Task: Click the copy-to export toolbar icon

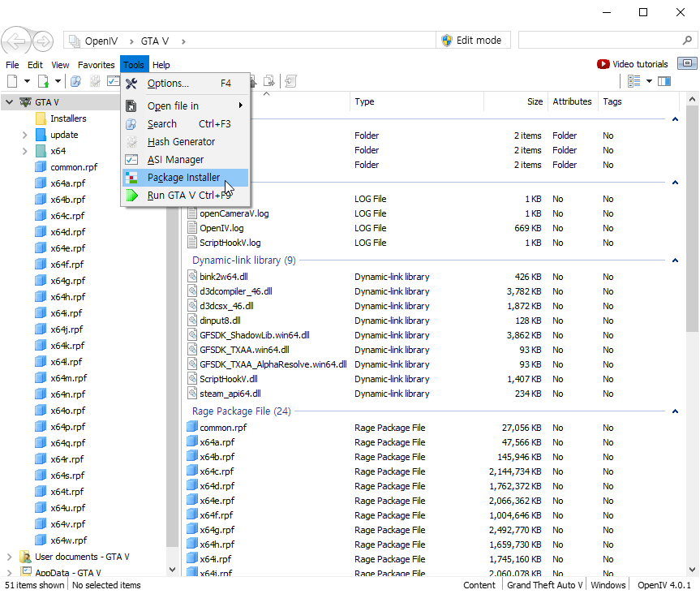Action: [x=269, y=81]
